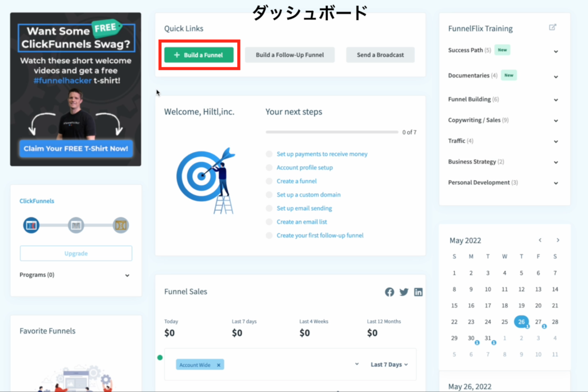This screenshot has height=392, width=588.
Task: Open Create your first follow-up funnel link
Action: [x=320, y=235]
